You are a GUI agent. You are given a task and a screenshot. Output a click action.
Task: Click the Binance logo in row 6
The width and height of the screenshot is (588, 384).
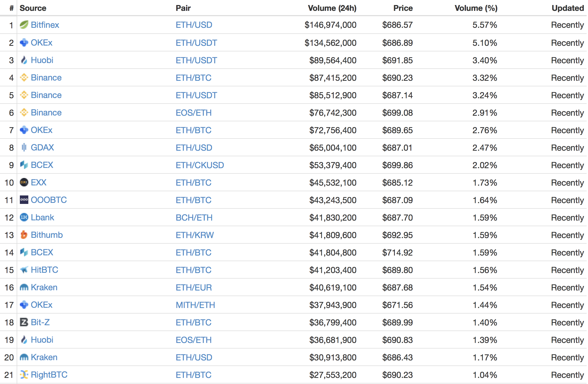[24, 112]
